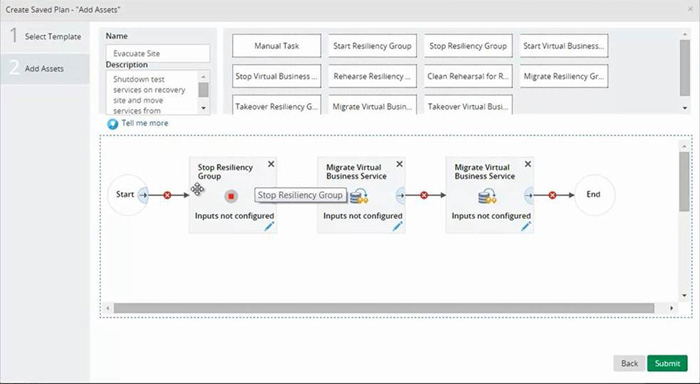Viewport: 700px width, 384px height.
Task: Click the red stop icon in Stop Resiliency Group
Action: pyautogui.click(x=231, y=196)
